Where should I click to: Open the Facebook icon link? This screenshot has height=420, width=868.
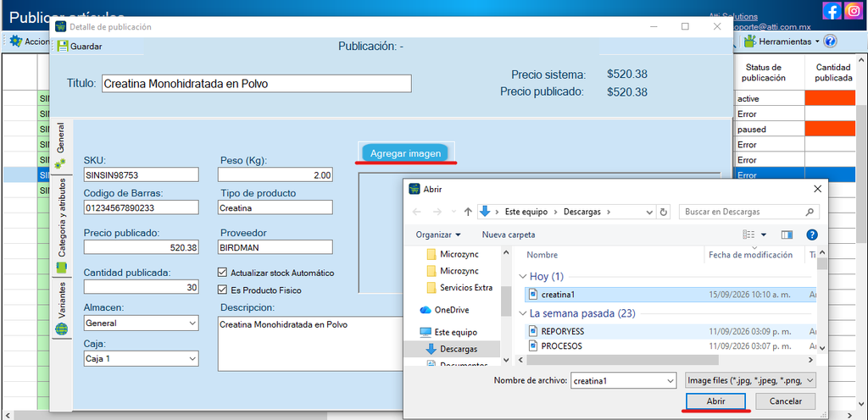tap(832, 11)
